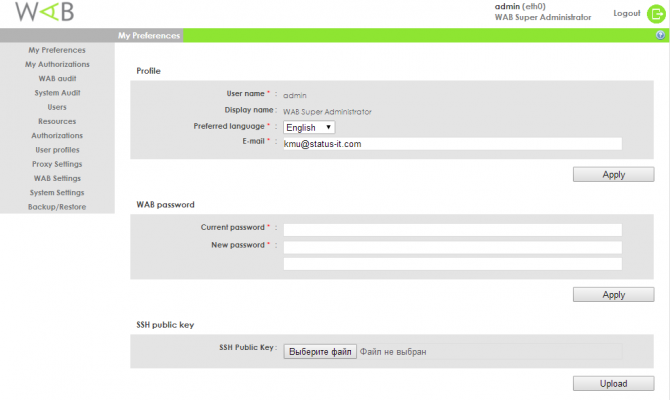Screen dimensions: 670x400
Task: Open System Settings
Action: 57,193
